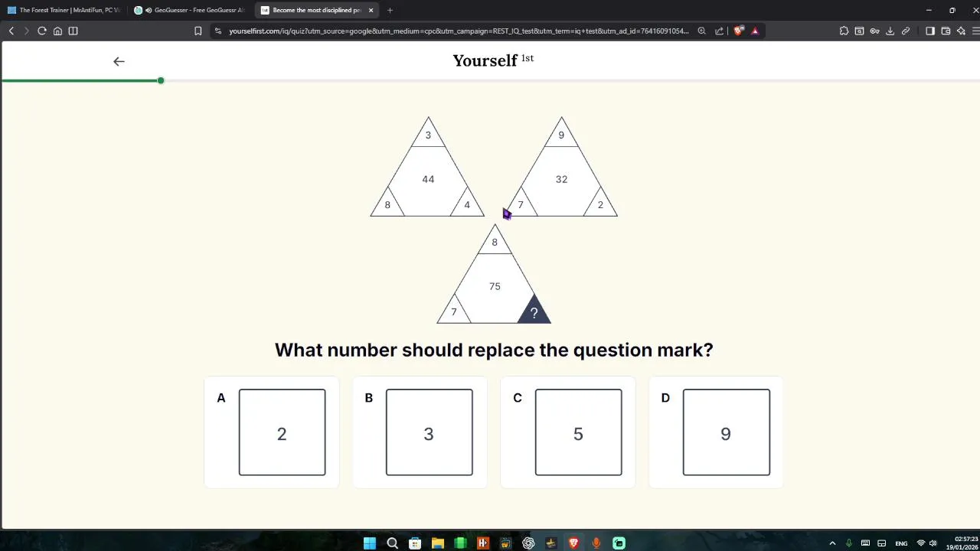The height and width of the screenshot is (551, 980).
Task: Share this page using the share icon
Action: tap(719, 31)
